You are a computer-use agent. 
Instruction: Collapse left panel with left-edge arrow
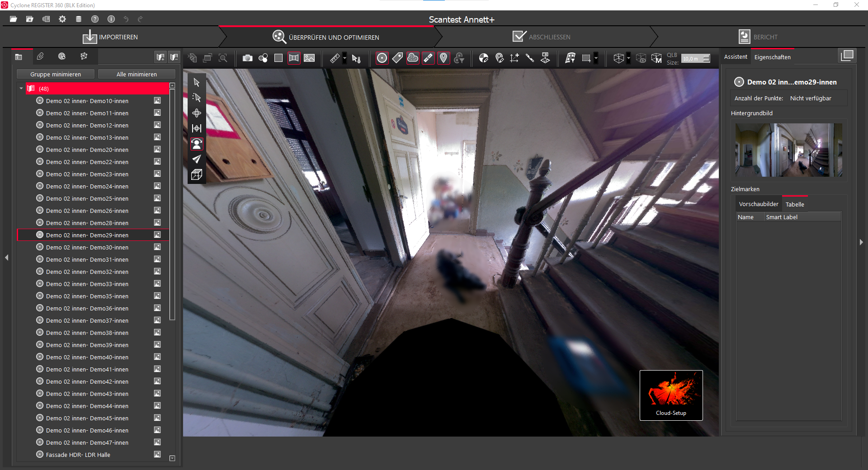coord(7,258)
